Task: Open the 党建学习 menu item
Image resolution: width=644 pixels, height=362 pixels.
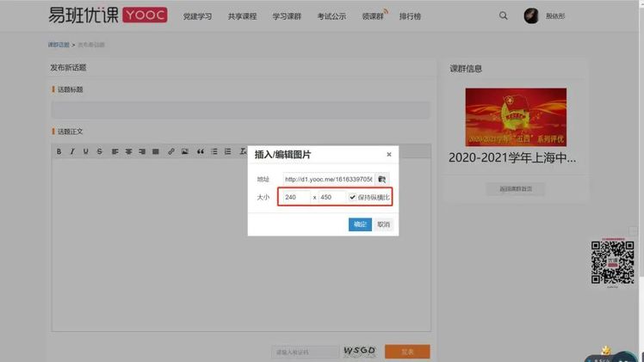Action: (x=197, y=16)
